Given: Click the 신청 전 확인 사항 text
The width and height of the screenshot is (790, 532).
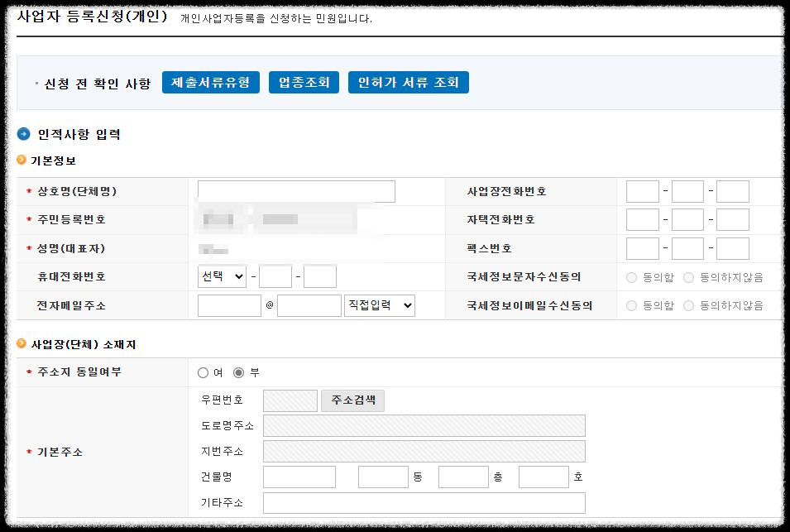Looking at the screenshot, I should [x=98, y=84].
